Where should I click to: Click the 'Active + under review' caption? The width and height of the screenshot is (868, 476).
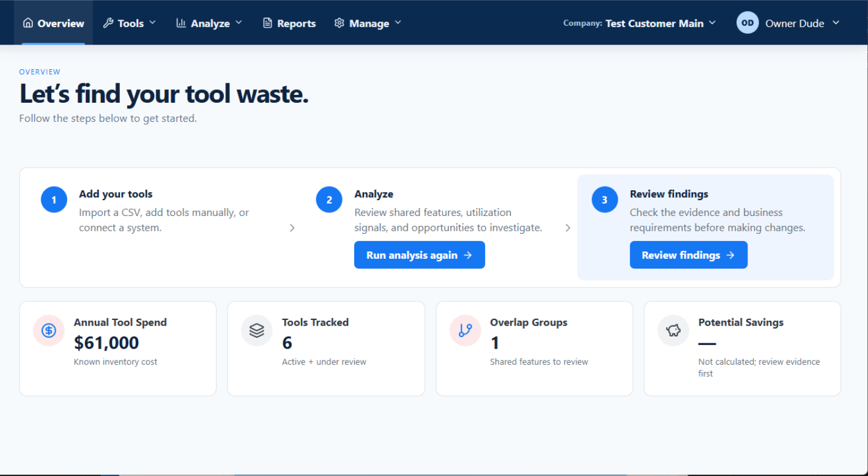coord(324,362)
